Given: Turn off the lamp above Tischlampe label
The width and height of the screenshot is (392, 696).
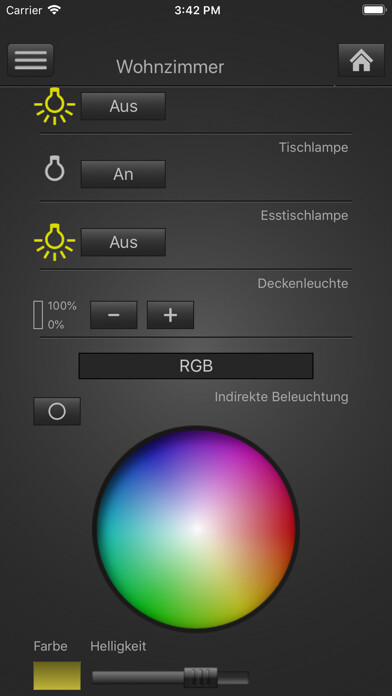Looking at the screenshot, I should (x=123, y=106).
